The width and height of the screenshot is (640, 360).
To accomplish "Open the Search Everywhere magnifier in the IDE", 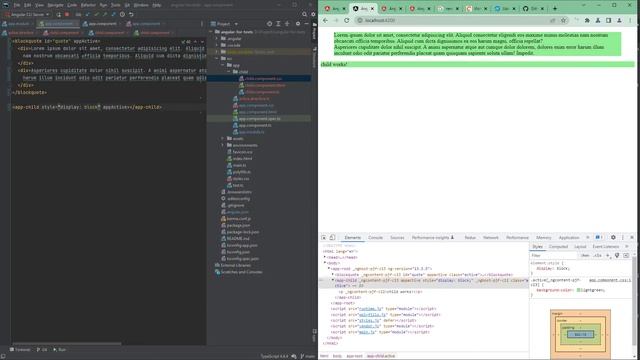I will [304, 14].
